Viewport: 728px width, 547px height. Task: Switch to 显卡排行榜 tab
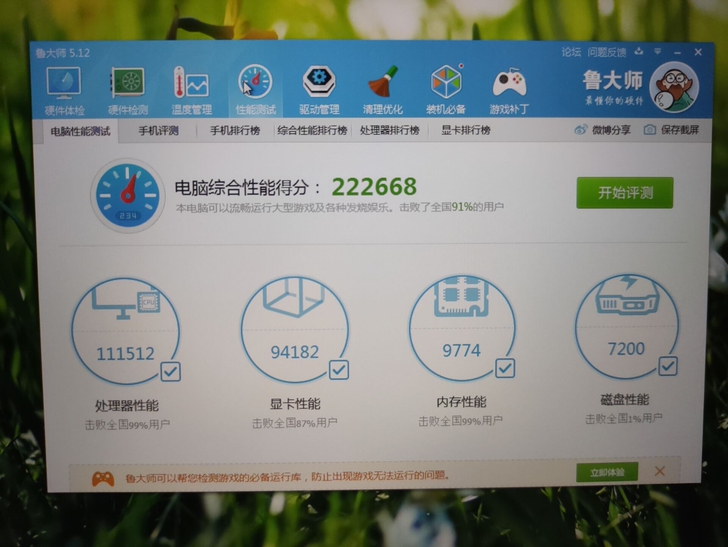click(x=466, y=130)
